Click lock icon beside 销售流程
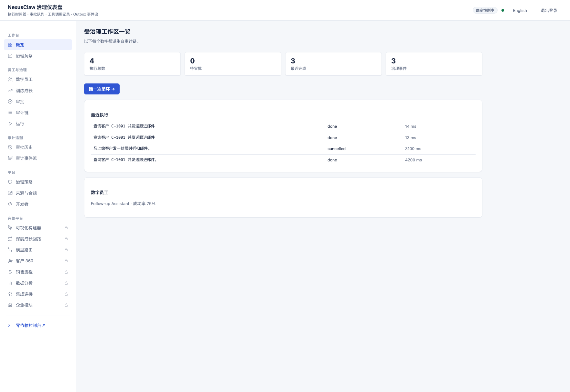This screenshot has height=392, width=570. tap(66, 272)
